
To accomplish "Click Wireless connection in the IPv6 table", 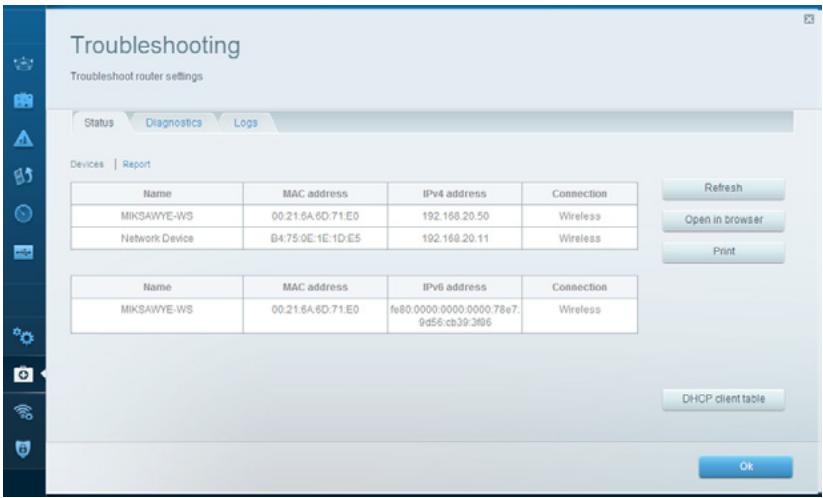I will (x=579, y=310).
